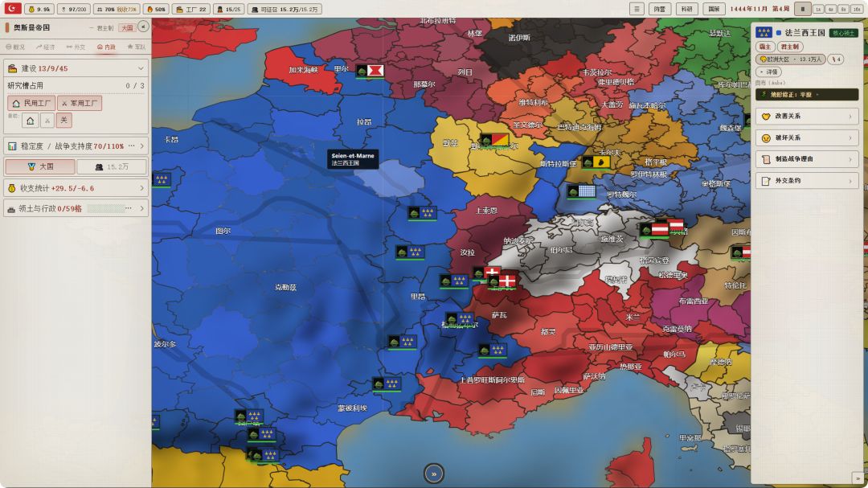This screenshot has width=868, height=488.
Task: Set game speed to 16x
Action: pyautogui.click(x=856, y=10)
